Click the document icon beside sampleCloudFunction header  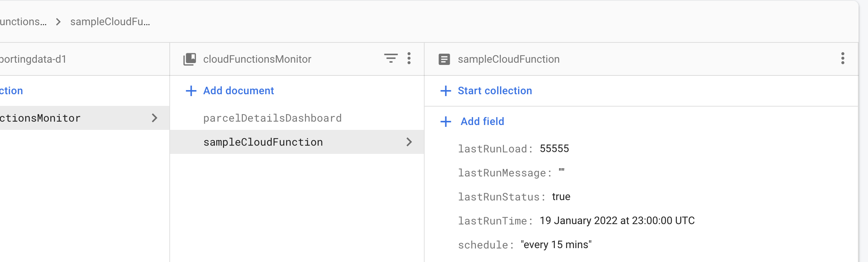(444, 59)
